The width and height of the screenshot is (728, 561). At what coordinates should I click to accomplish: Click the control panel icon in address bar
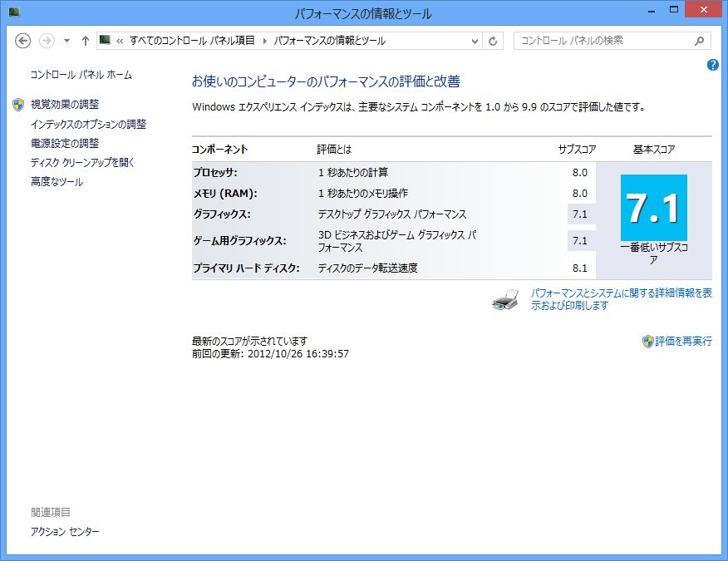106,41
